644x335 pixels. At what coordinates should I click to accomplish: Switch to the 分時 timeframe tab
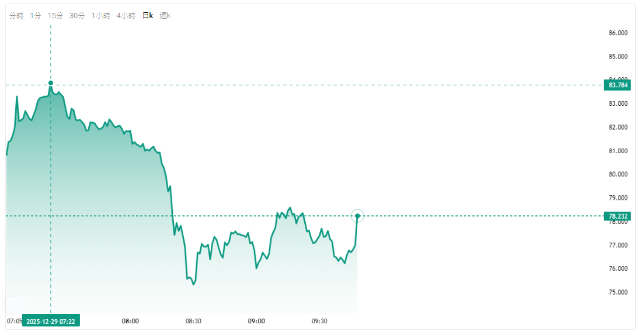(x=16, y=16)
